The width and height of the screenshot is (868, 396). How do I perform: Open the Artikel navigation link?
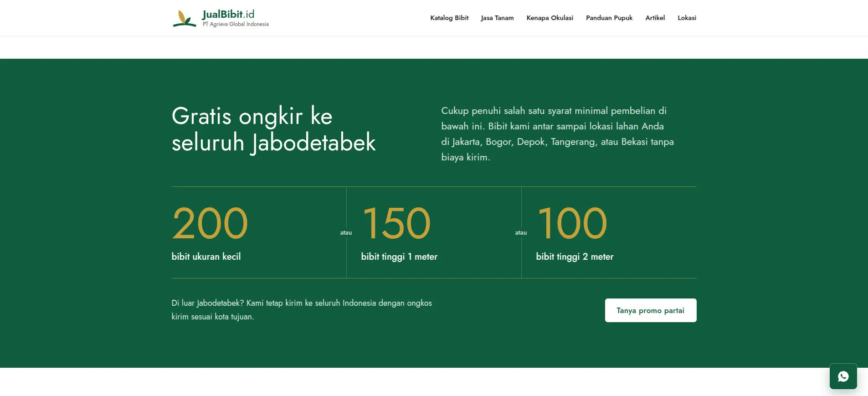[x=655, y=18]
